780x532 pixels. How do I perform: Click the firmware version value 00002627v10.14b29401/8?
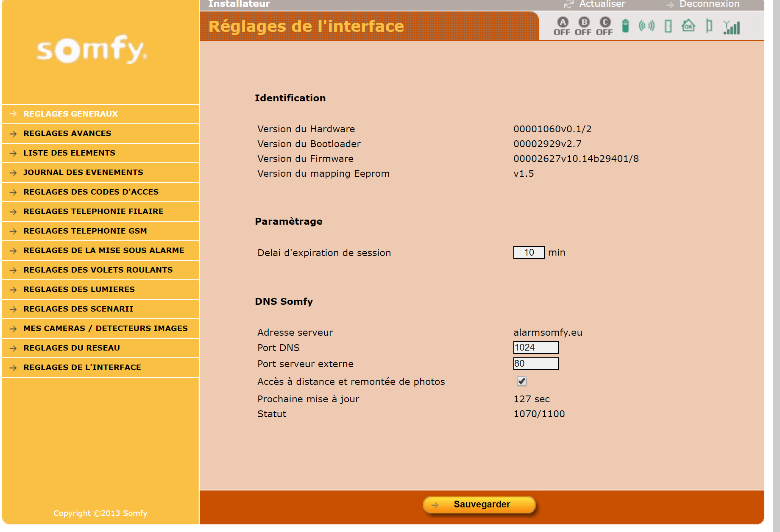[576, 159]
